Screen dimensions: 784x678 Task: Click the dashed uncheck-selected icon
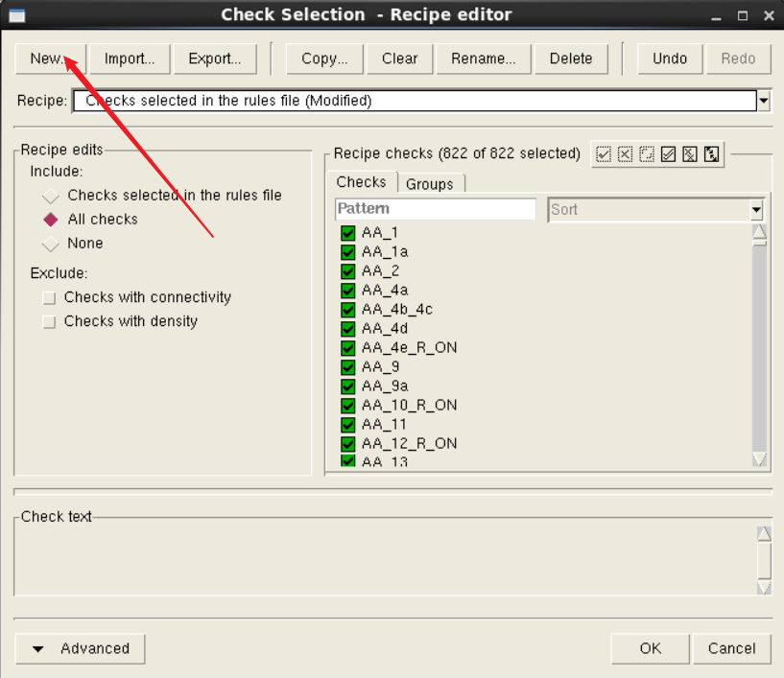[625, 153]
